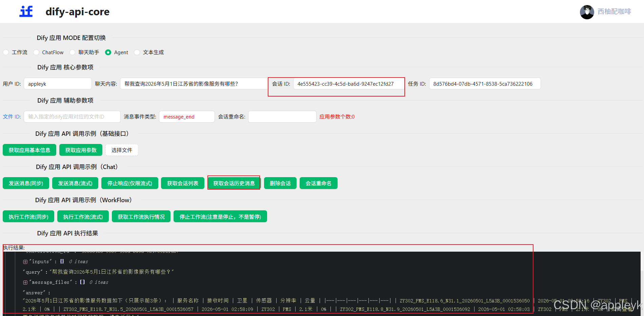
Task: Open the user avatar picture
Action: tap(587, 12)
